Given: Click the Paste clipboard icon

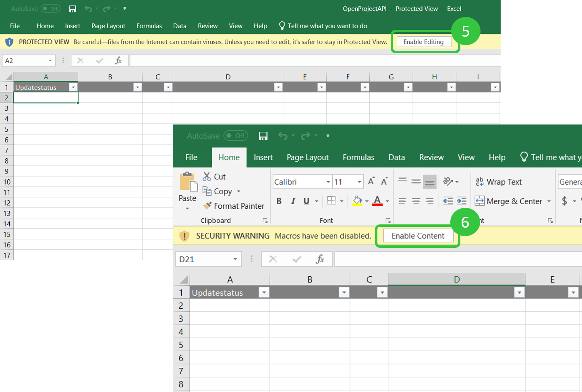Looking at the screenshot, I should coord(188,182).
